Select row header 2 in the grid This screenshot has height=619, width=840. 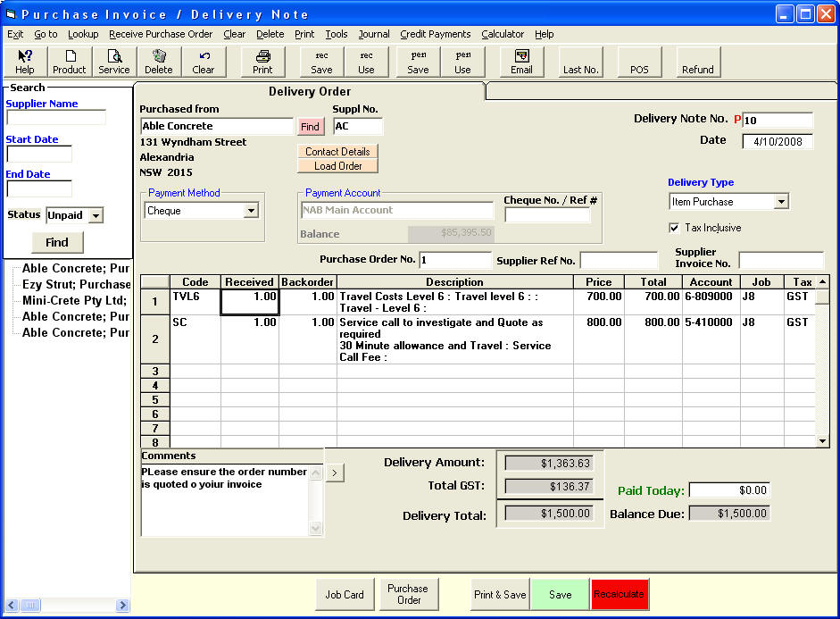154,339
